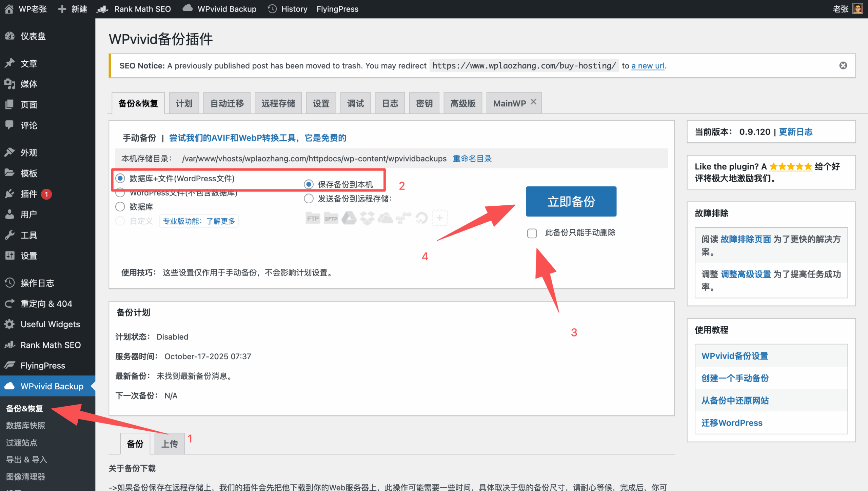Dismiss the SEO Notice with its X icon
Screen dimensions: 868x491
click(843, 65)
